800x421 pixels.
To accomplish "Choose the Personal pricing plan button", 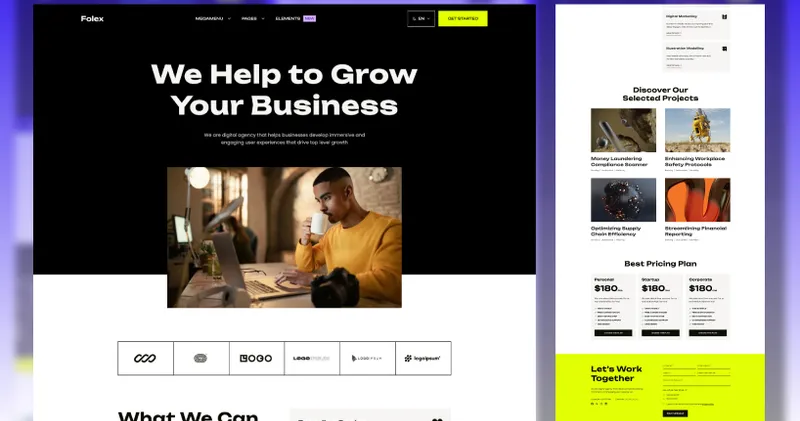I will (x=613, y=333).
